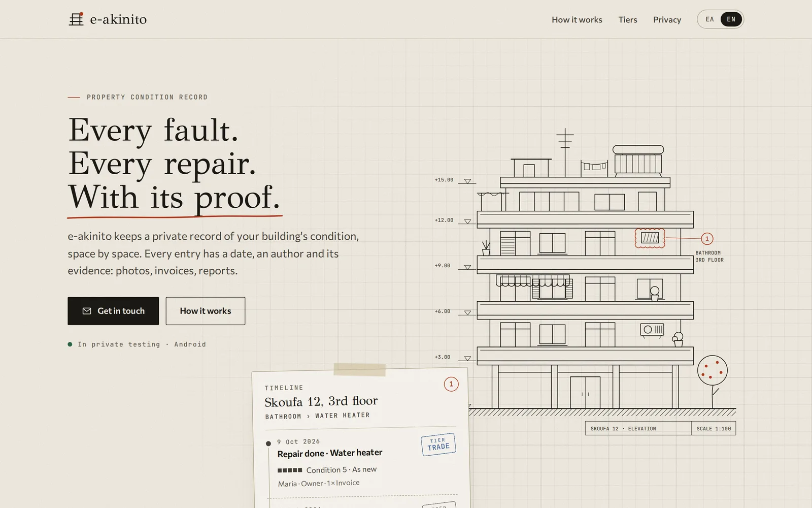Select the EN language option
This screenshot has height=508, width=812.
click(731, 19)
